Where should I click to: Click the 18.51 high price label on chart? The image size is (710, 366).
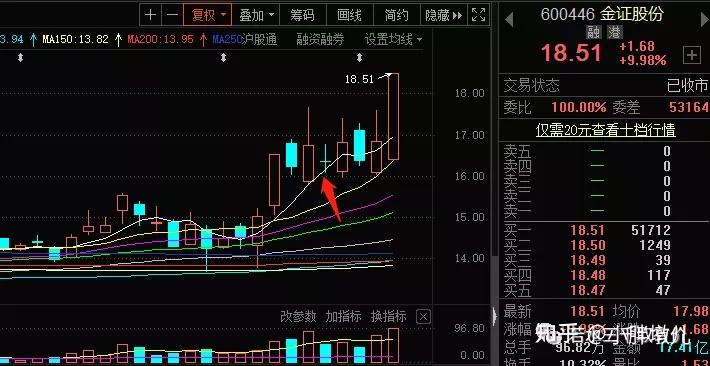(x=359, y=79)
